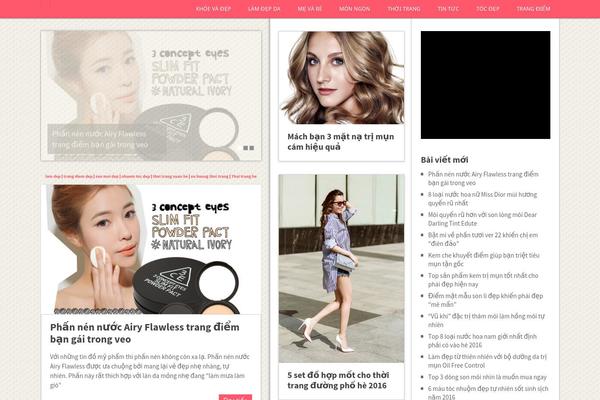This screenshot has height=400, width=600.
Task: Open the sidebar link Phấn nén nước Airy Flawless trang điểm
Action: (483, 178)
